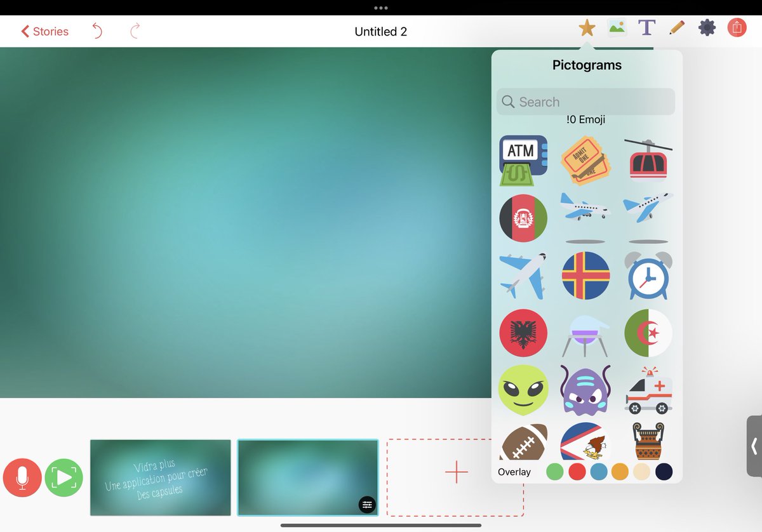
Task: Play the story preview
Action: coord(64,478)
